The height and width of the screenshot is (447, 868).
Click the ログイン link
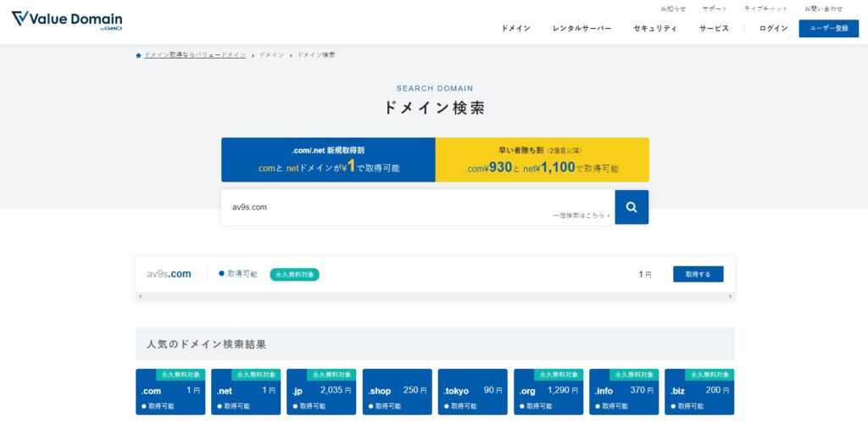(x=773, y=28)
